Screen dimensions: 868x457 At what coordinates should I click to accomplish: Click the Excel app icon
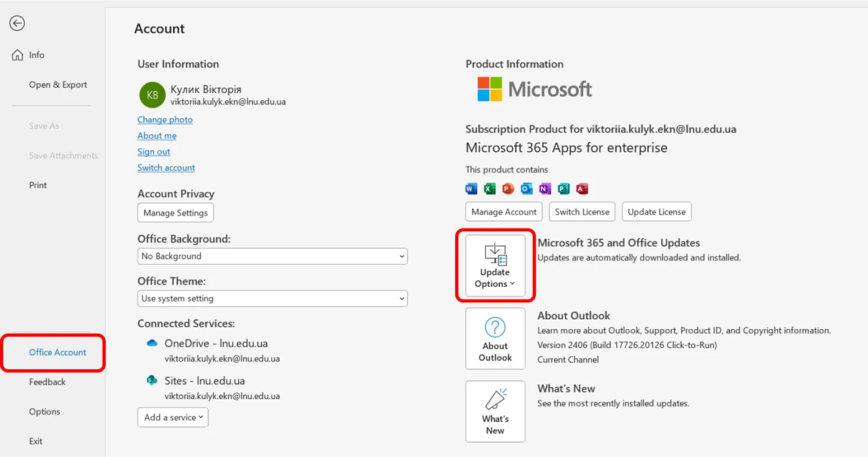[490, 189]
